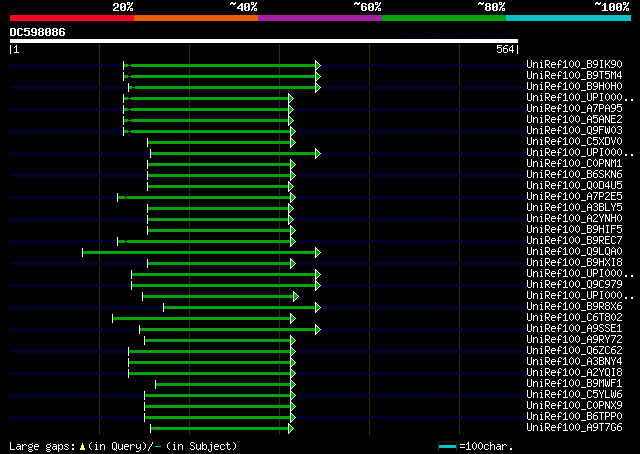Select the UniRef100_C5YLW6 label
The image size is (640, 454).
point(574,395)
